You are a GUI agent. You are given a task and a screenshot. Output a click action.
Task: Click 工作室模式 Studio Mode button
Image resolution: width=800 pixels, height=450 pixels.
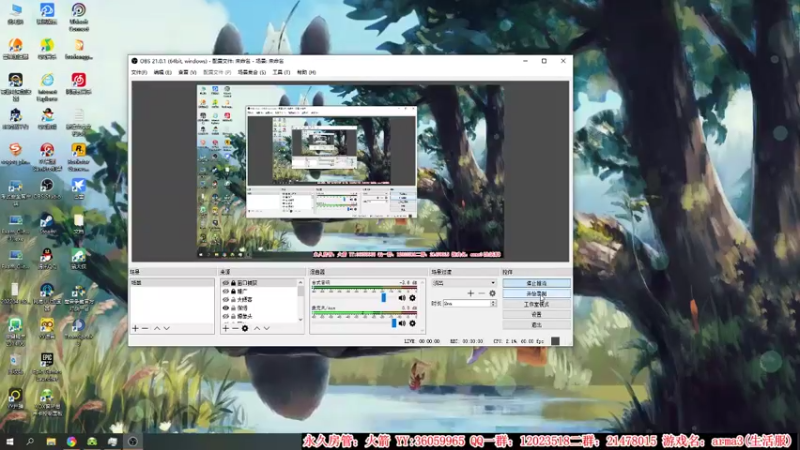(536, 304)
